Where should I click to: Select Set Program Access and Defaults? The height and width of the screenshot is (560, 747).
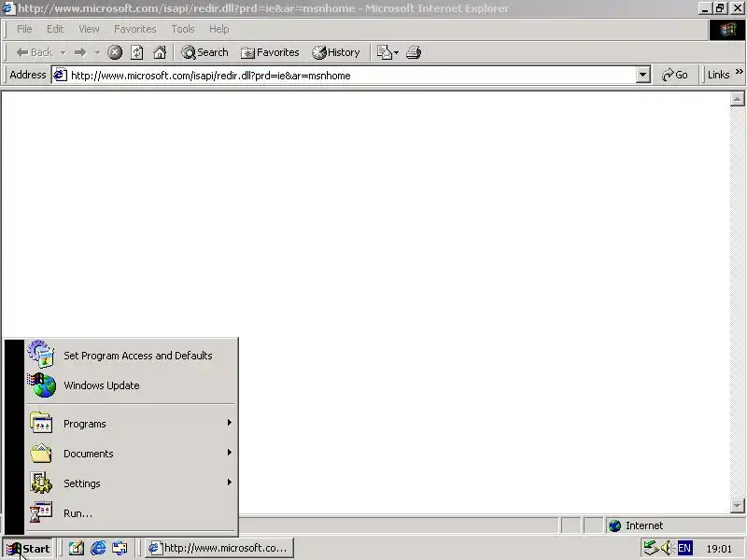click(132, 356)
